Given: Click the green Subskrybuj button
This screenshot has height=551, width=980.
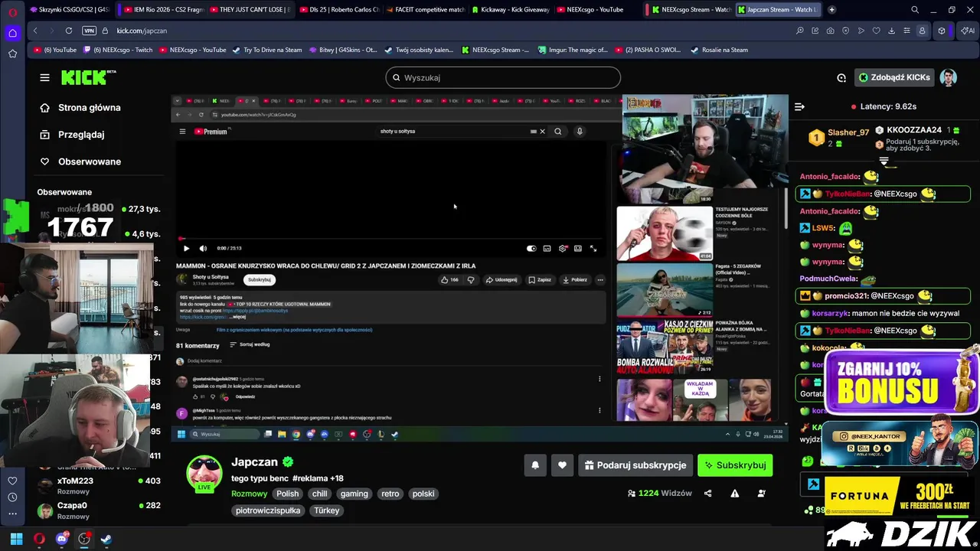Looking at the screenshot, I should pos(735,465).
